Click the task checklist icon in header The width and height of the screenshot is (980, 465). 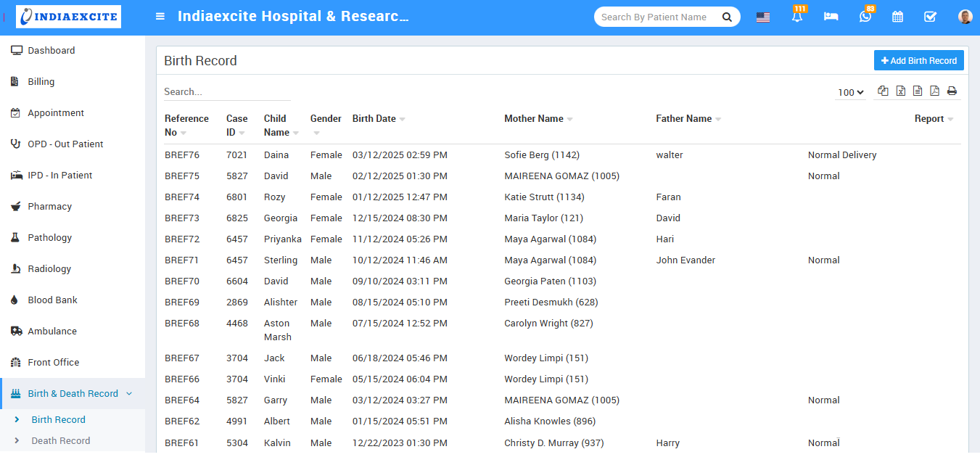click(x=930, y=17)
